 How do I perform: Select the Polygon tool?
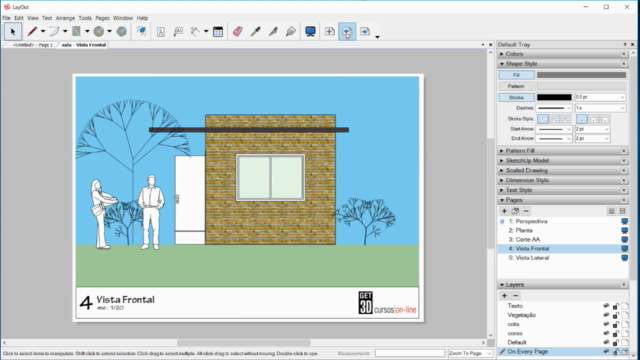tap(122, 31)
